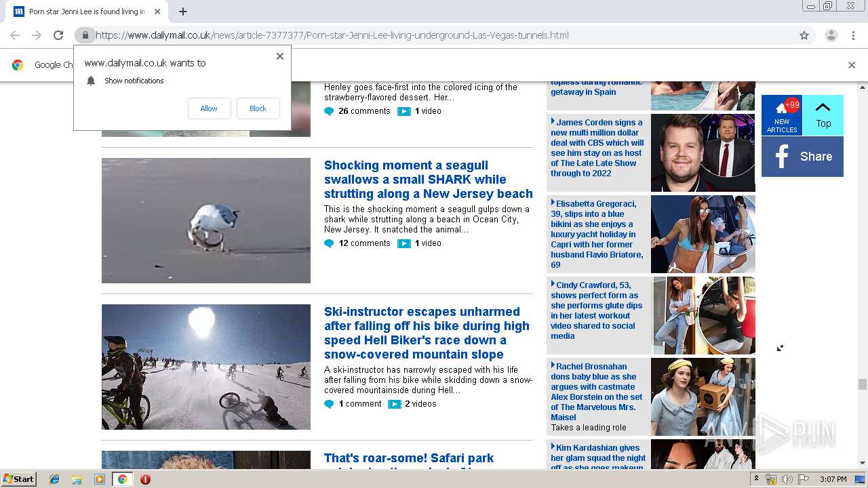
Task: Show hidden system tray icons
Action: coord(757,479)
